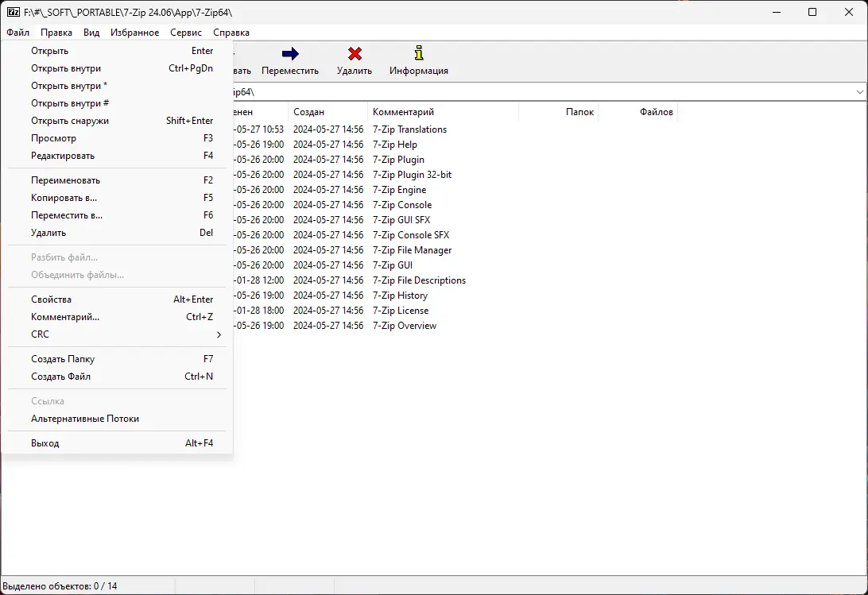Click the address bar path field

[542, 92]
